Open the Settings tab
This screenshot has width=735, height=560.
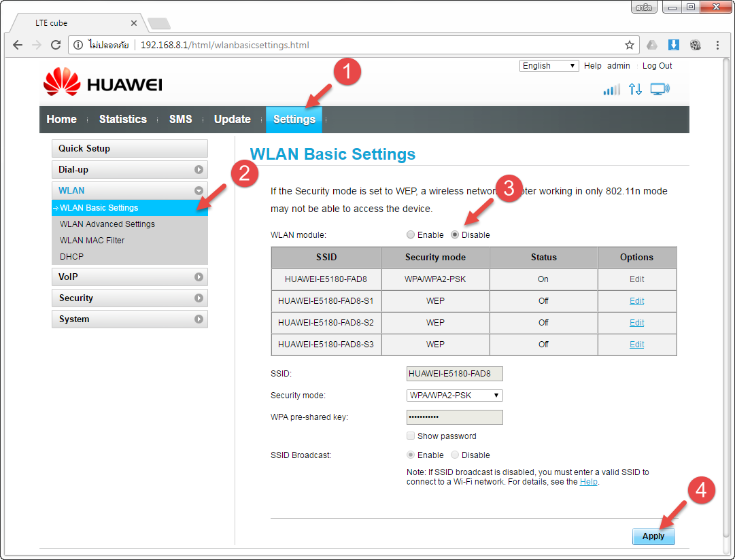coord(294,120)
